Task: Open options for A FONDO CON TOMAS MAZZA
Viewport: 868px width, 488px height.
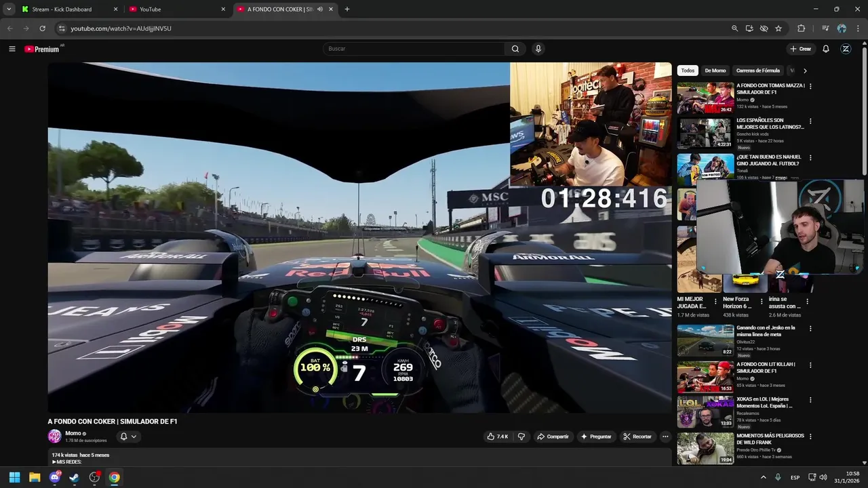Action: tap(810, 86)
